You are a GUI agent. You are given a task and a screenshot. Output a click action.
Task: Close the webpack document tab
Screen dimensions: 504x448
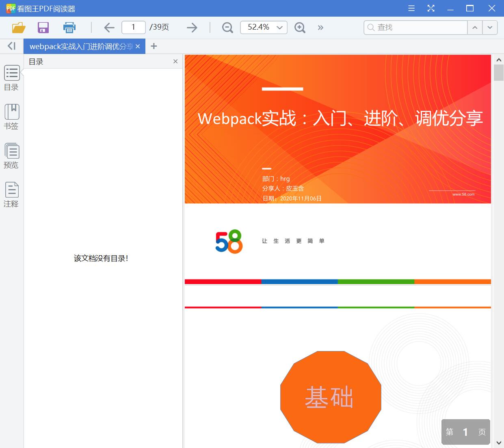[138, 47]
